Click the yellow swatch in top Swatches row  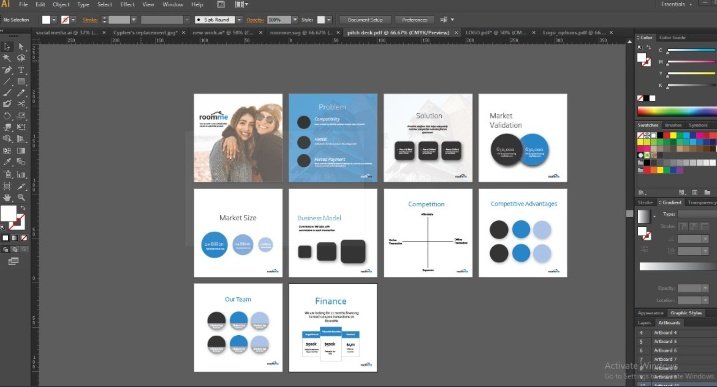673,135
